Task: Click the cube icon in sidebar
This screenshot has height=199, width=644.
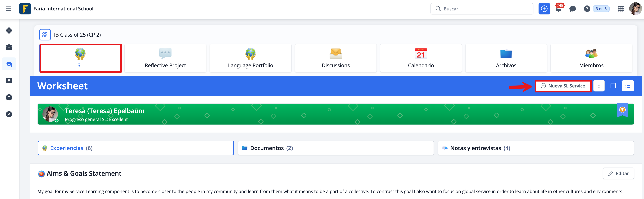Action: 9,97
